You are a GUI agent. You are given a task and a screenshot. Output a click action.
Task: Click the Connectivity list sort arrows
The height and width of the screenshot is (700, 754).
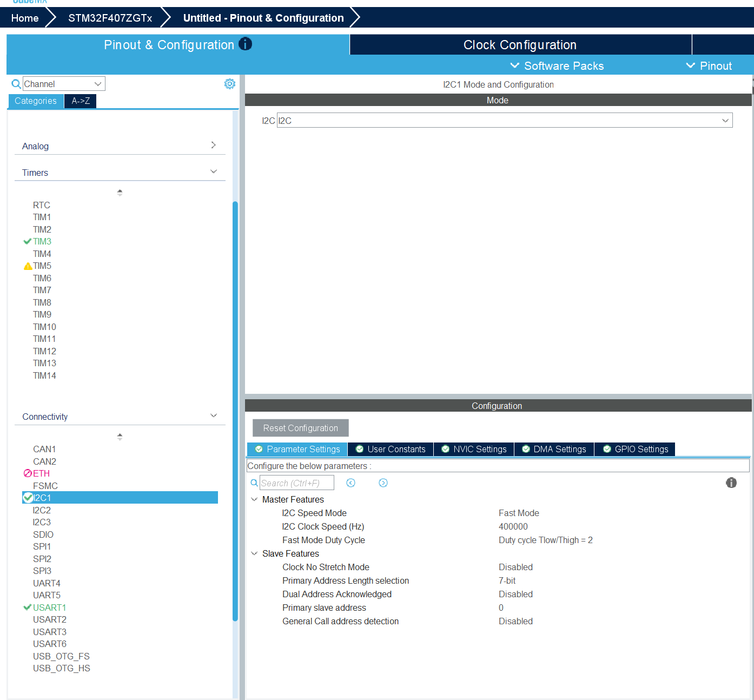point(120,437)
